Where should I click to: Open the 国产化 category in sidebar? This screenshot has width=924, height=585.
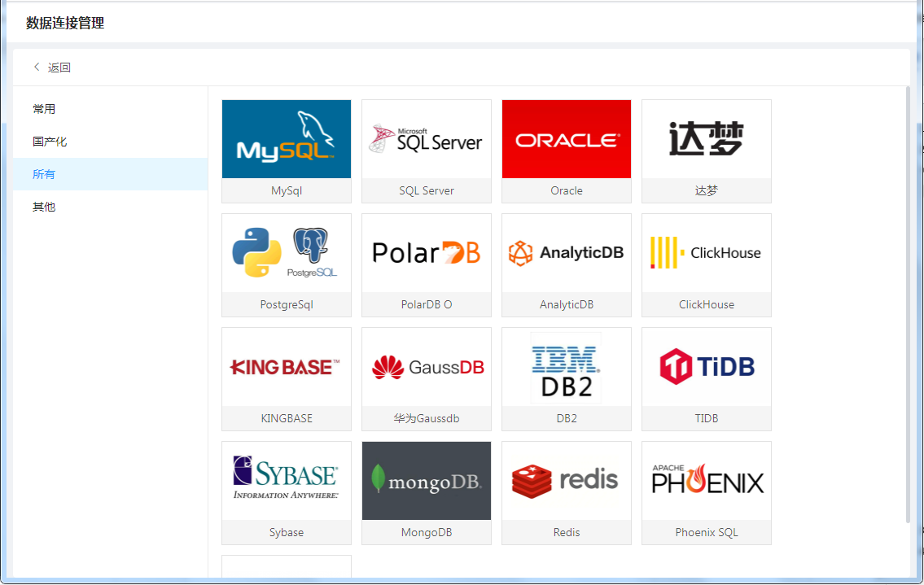click(50, 142)
